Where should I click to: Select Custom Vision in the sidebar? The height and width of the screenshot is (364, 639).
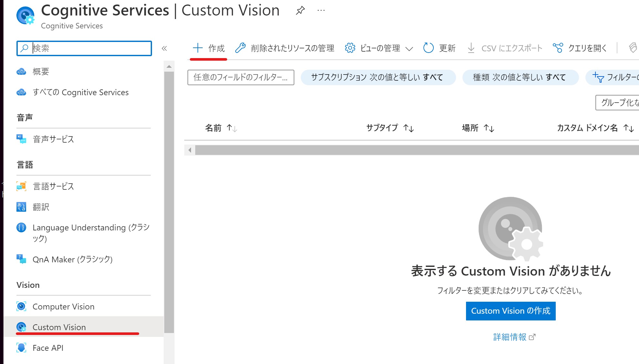tap(84, 327)
